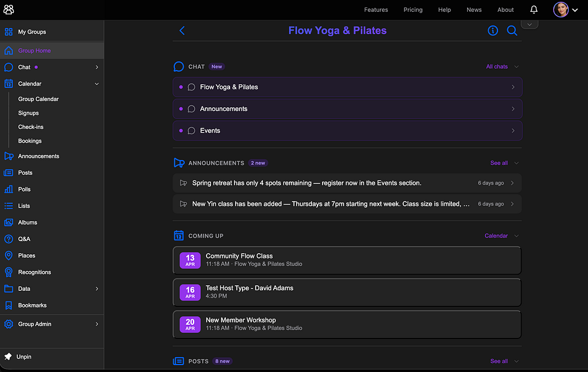
Task: Open the Announcements chat row
Action: [x=347, y=108]
